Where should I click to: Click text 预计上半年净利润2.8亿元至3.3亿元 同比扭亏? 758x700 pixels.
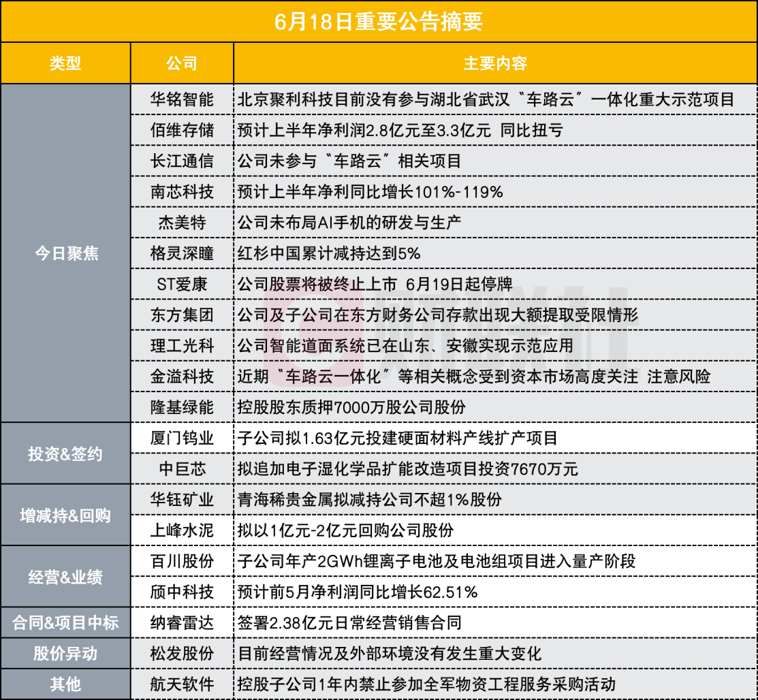(400, 130)
